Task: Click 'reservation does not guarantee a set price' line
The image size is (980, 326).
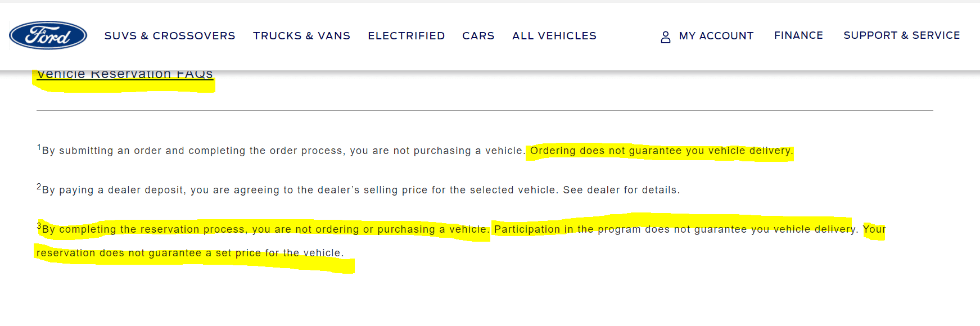Action: pos(190,253)
